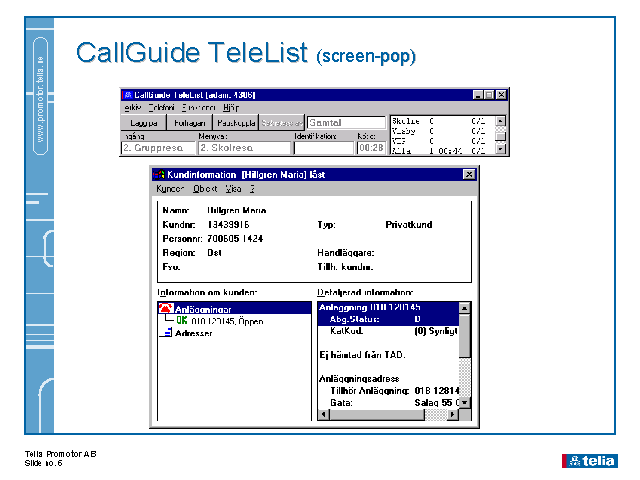Image resolution: width=640 pixels, height=480 pixels.
Task: Click the 00:28 queue time field
Action: point(371,148)
